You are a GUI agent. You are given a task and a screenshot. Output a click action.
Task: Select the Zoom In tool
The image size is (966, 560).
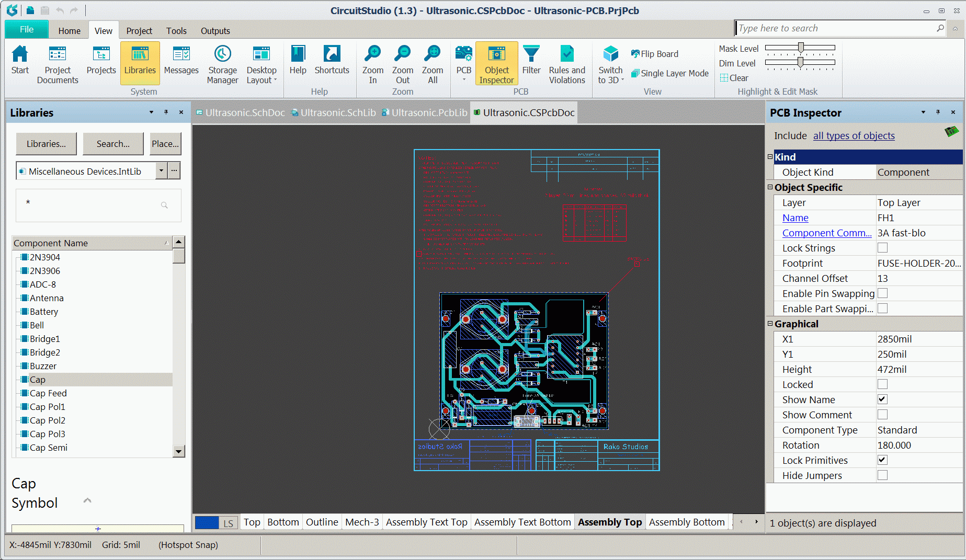pyautogui.click(x=372, y=63)
